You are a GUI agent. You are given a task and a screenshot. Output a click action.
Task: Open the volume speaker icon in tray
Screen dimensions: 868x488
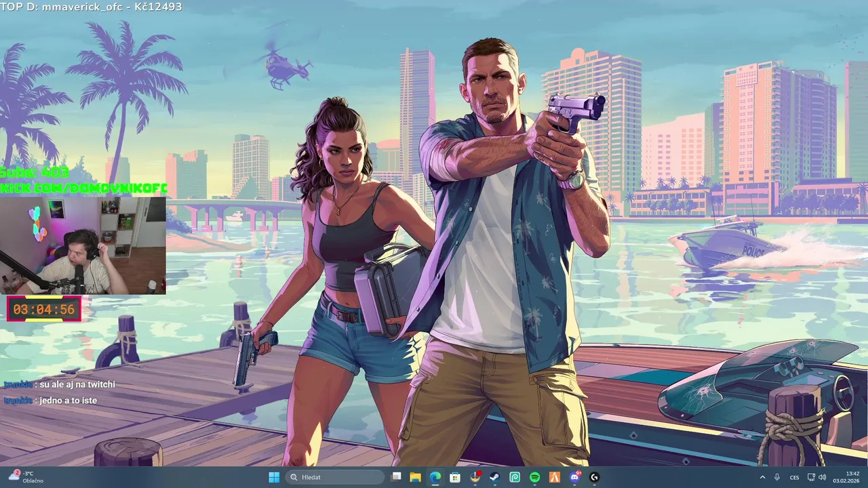tap(822, 477)
